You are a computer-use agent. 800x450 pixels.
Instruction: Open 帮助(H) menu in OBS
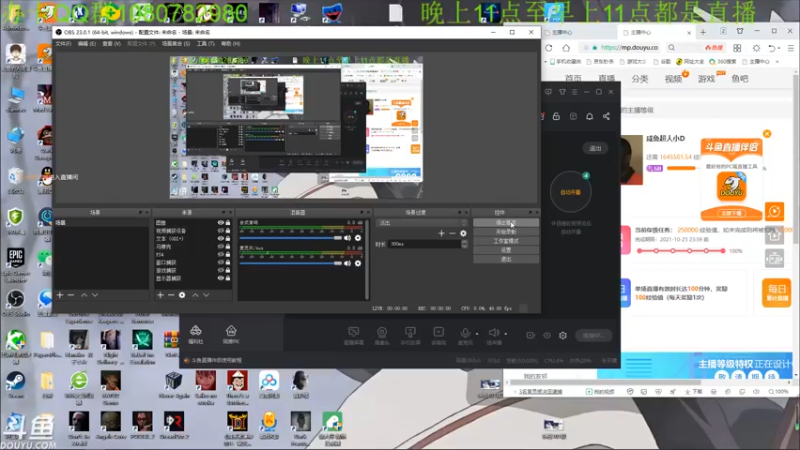[x=231, y=44]
